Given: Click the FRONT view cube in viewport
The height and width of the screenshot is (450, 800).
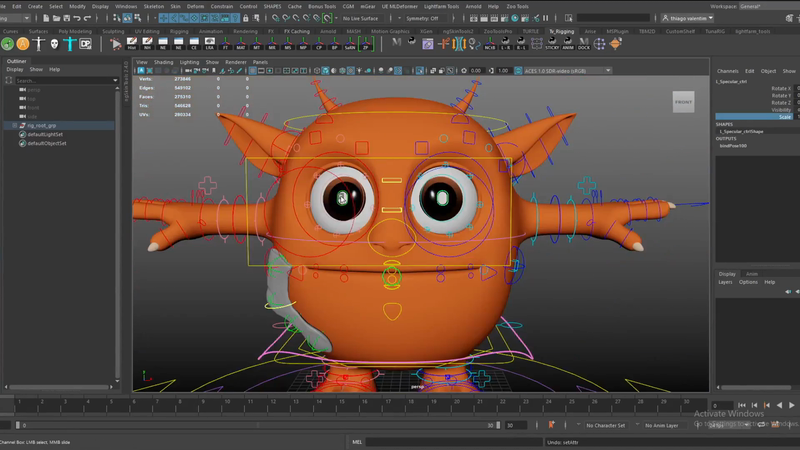Looking at the screenshot, I should click(683, 101).
